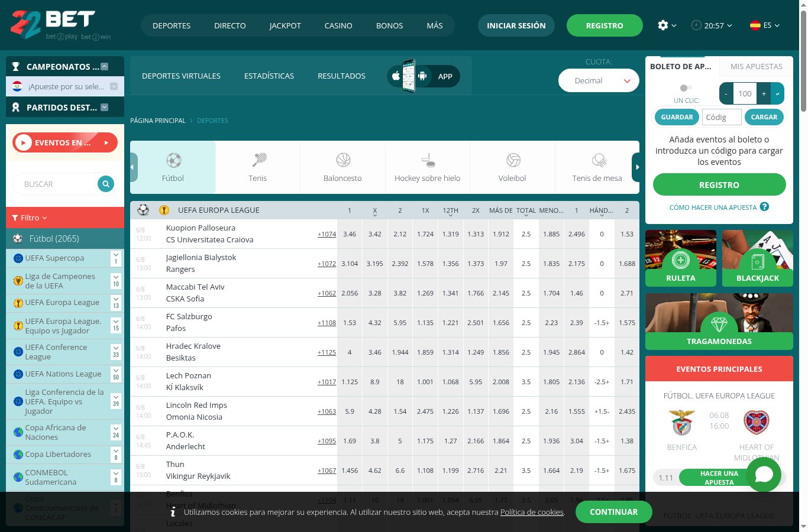Click the Código input field

[722, 117]
